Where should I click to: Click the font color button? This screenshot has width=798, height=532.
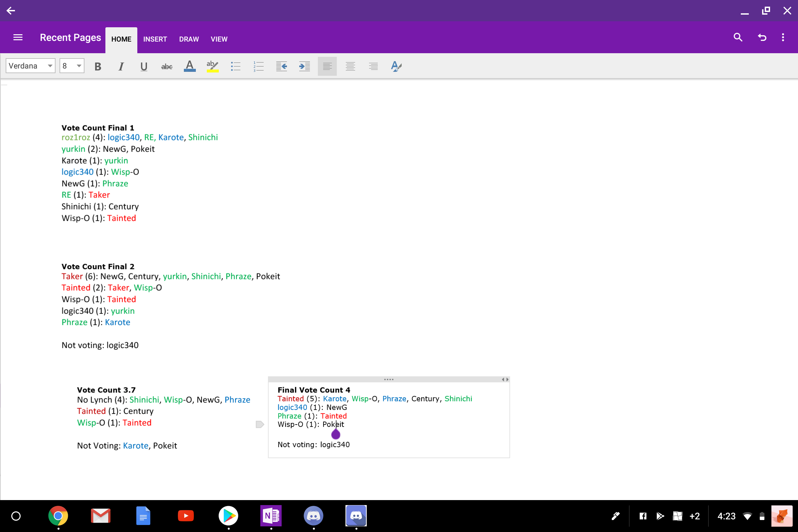(x=190, y=66)
